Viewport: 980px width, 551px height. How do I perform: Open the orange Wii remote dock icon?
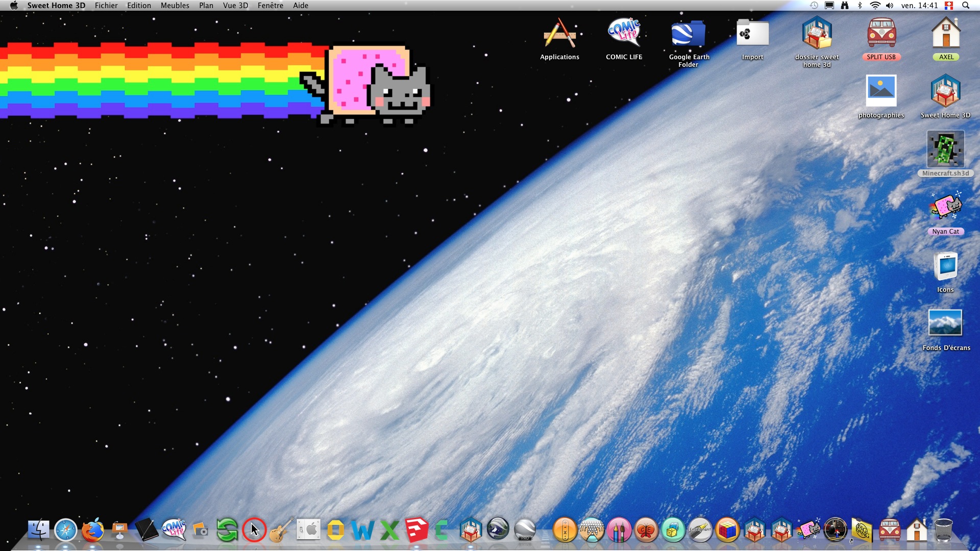tap(565, 530)
